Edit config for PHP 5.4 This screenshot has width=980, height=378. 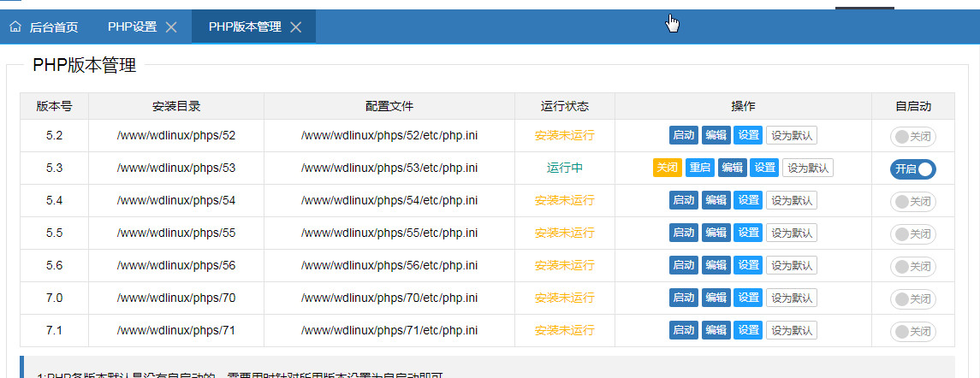716,200
